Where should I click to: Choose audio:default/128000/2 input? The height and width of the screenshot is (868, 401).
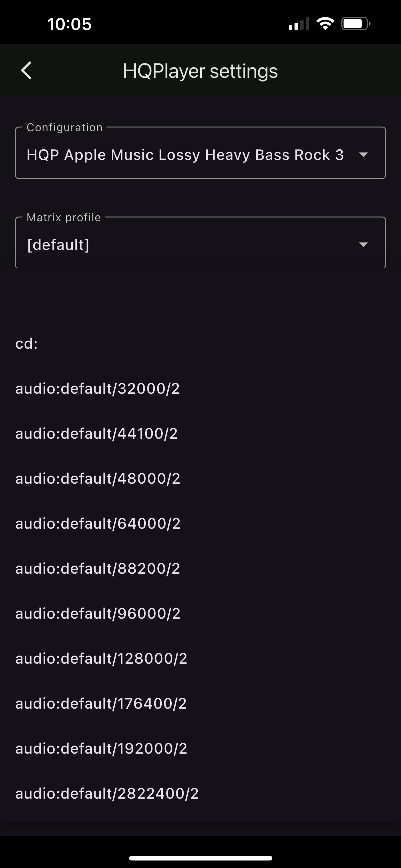point(101,658)
